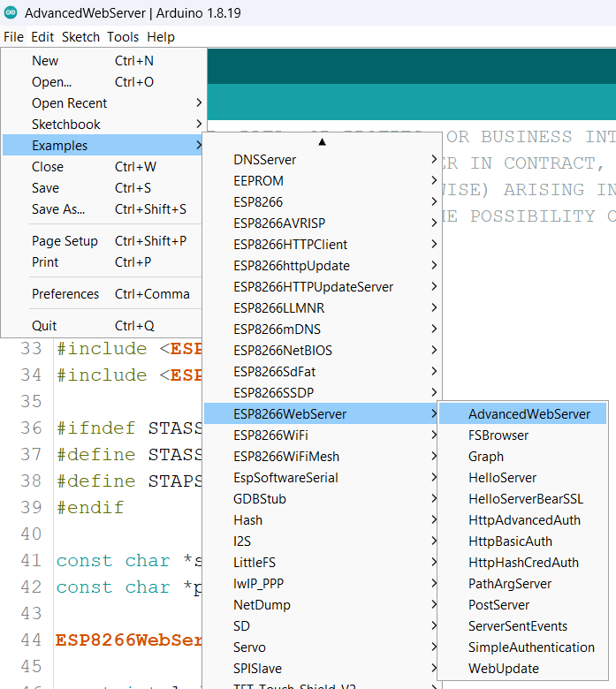
Task: Expand the GDBStub examples
Action: coord(322,499)
